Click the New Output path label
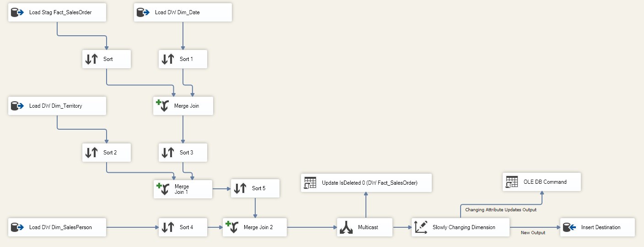Screen dimensions: 644x247 coord(533,233)
